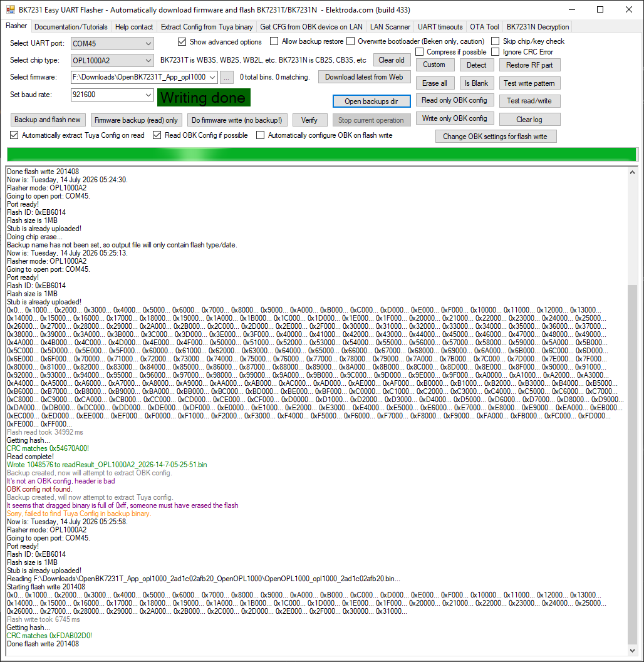Click Backup and flash new button

pyautogui.click(x=47, y=120)
